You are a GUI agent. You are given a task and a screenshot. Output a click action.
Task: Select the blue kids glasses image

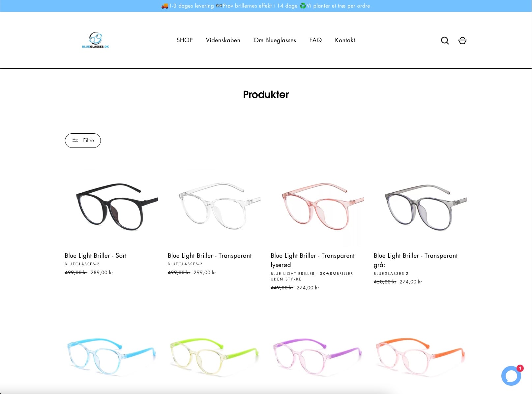[x=111, y=356]
